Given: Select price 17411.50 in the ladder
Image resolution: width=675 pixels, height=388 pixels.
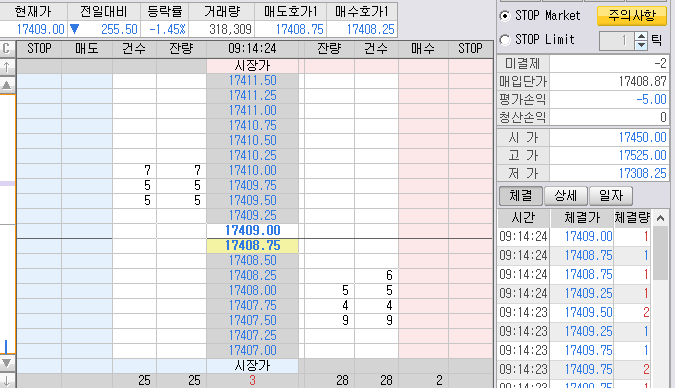Looking at the screenshot, I should point(252,81).
